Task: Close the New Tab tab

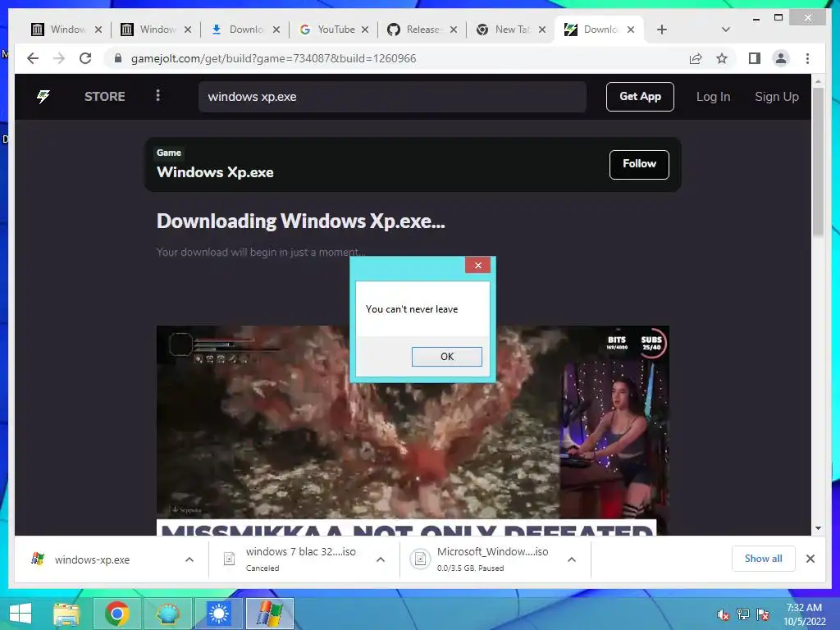Action: (x=542, y=30)
